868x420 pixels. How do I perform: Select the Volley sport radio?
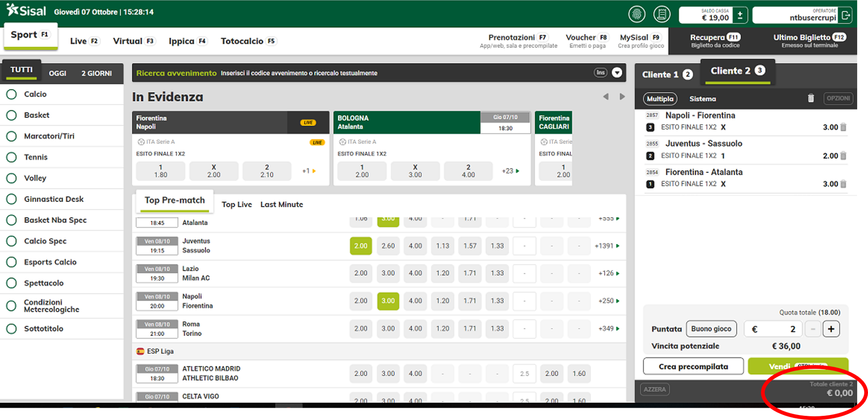pos(11,178)
